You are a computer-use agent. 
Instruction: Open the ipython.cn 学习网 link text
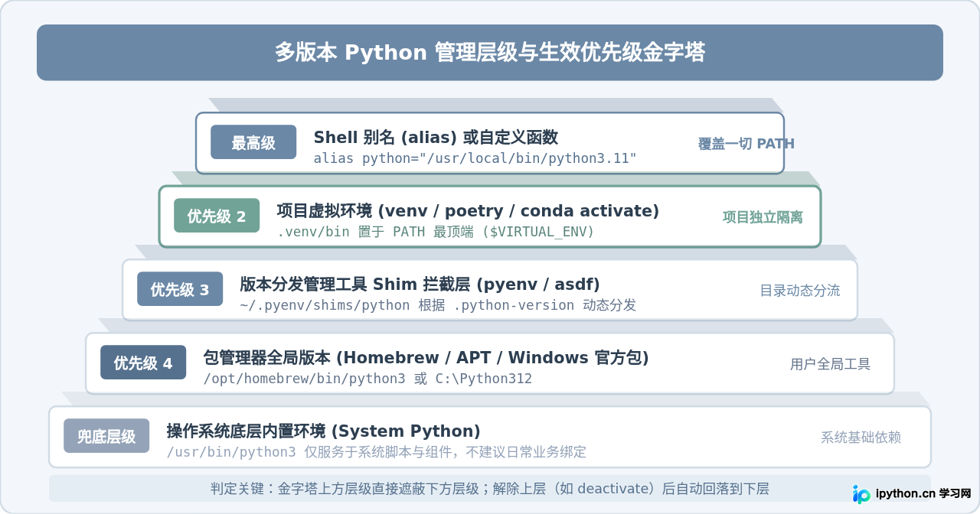(x=923, y=493)
